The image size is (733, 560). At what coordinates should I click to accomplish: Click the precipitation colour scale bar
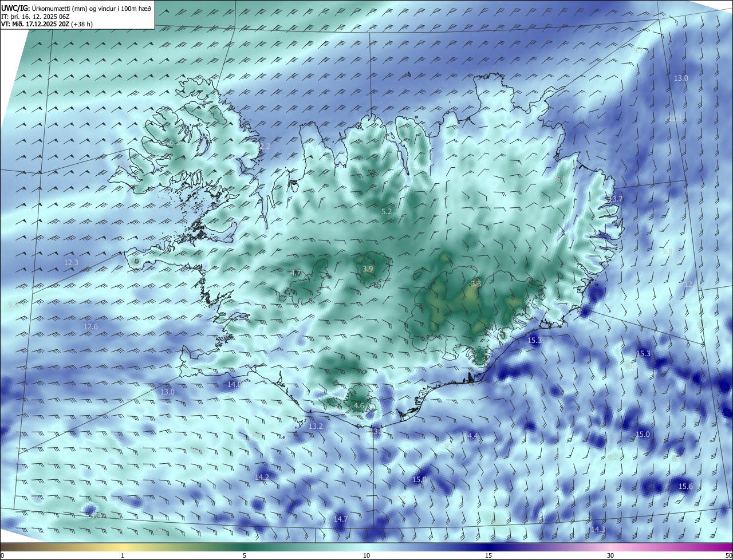tap(366, 546)
